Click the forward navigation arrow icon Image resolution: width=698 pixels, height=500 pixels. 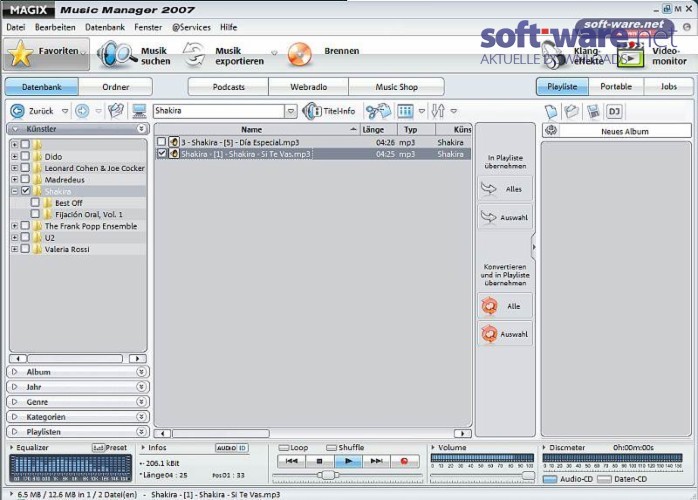(x=82, y=111)
